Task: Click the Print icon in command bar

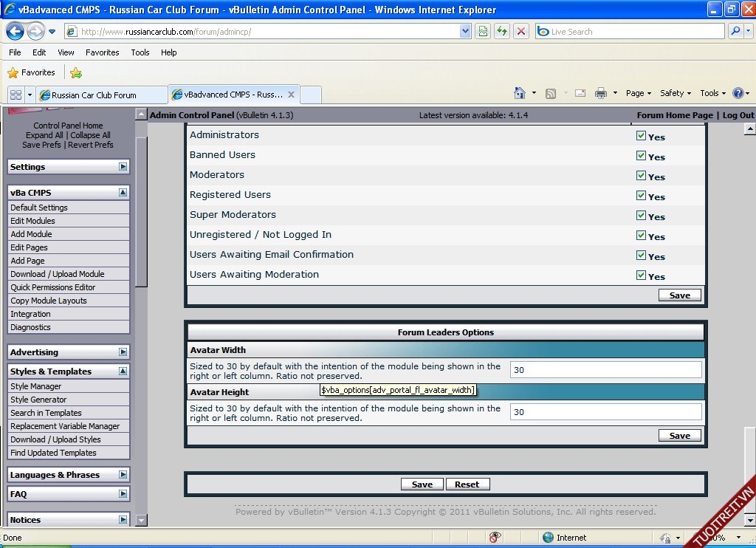Action: pyautogui.click(x=601, y=93)
